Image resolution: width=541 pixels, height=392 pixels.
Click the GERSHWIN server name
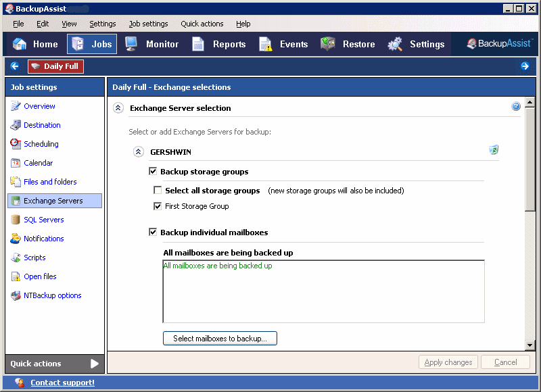(x=171, y=152)
